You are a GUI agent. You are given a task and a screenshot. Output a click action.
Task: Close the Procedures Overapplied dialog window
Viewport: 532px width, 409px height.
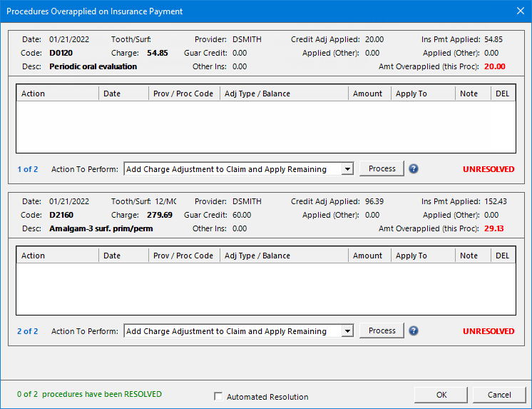pyautogui.click(x=519, y=11)
